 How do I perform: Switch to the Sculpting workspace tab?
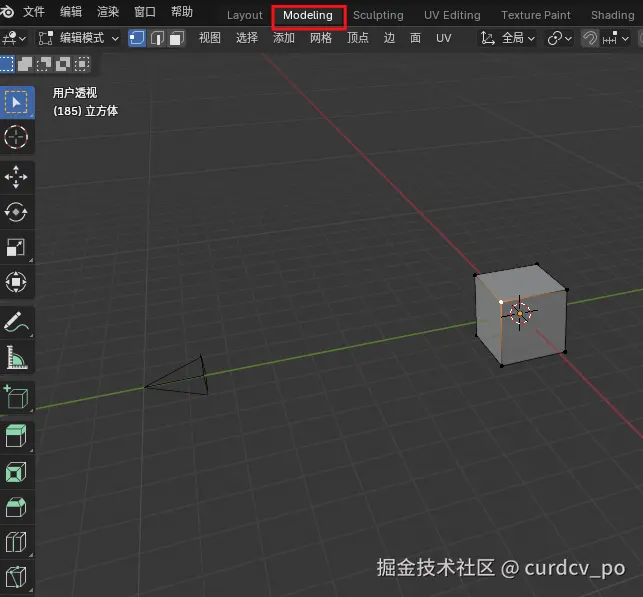click(378, 15)
